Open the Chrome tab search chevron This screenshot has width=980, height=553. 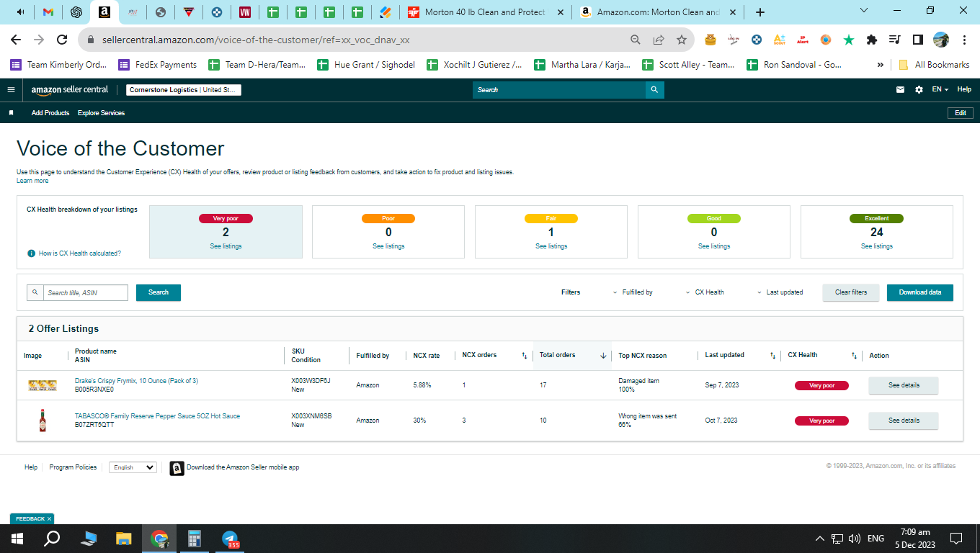(865, 11)
